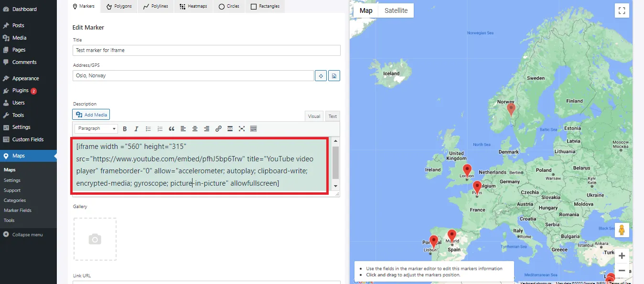644x284 pixels.
Task: Expand the Plugins sidebar menu
Action: (x=20, y=91)
